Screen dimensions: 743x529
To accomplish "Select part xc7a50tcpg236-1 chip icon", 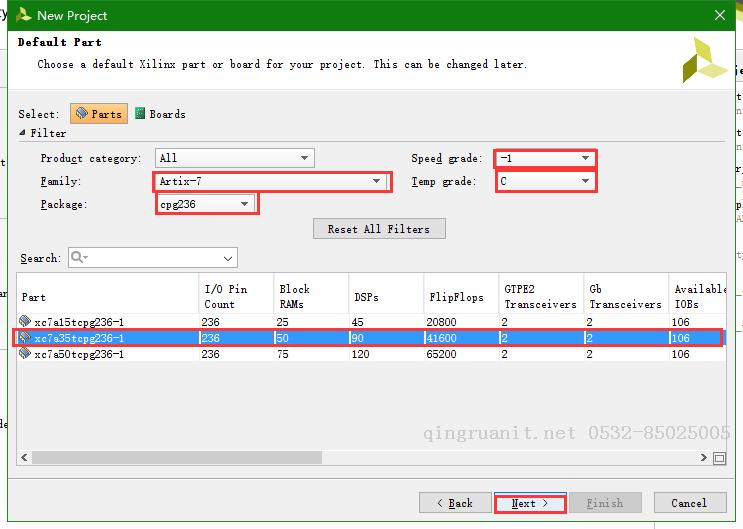I will pos(25,354).
